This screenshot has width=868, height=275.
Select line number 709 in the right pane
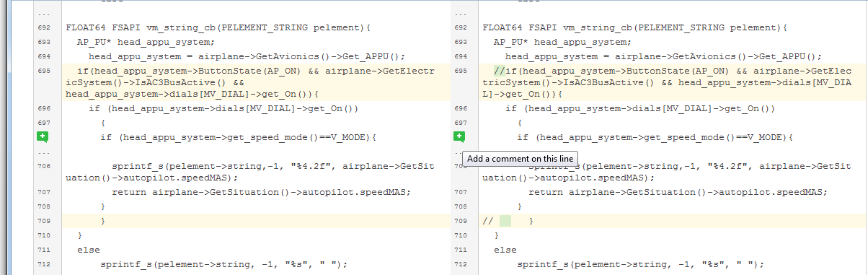460,220
